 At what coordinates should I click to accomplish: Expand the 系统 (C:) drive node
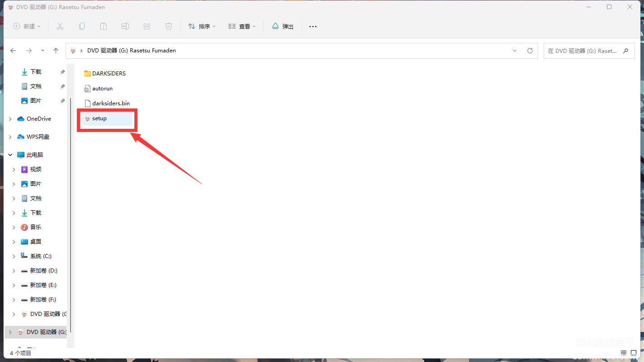click(14, 256)
